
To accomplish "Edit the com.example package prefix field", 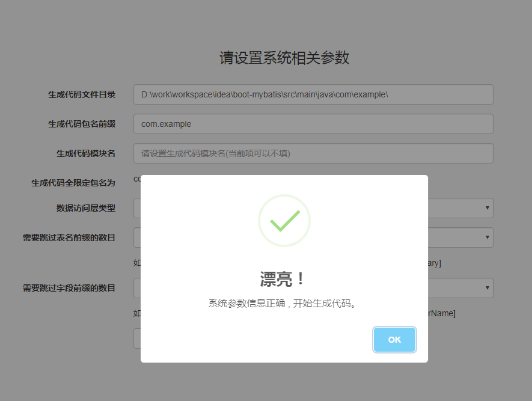I will click(313, 124).
